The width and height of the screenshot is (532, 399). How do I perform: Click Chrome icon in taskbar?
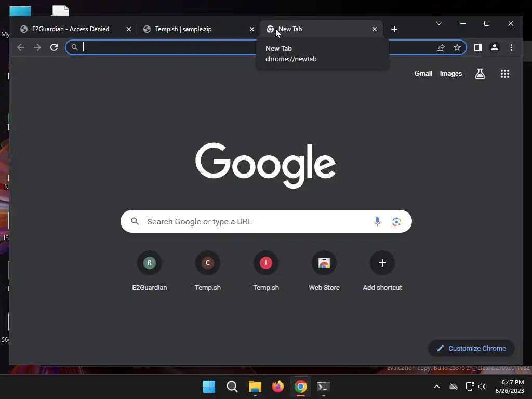301,387
